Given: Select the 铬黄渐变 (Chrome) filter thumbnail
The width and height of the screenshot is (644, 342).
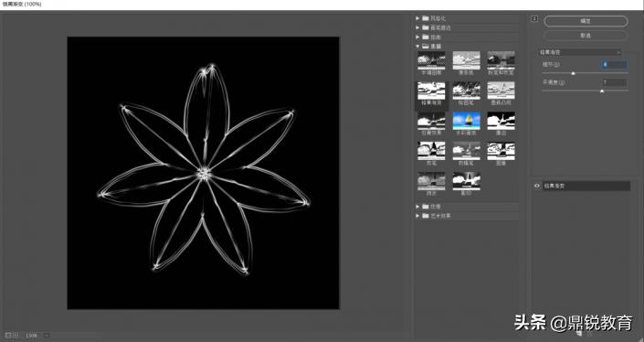Looking at the screenshot, I should point(431,91).
